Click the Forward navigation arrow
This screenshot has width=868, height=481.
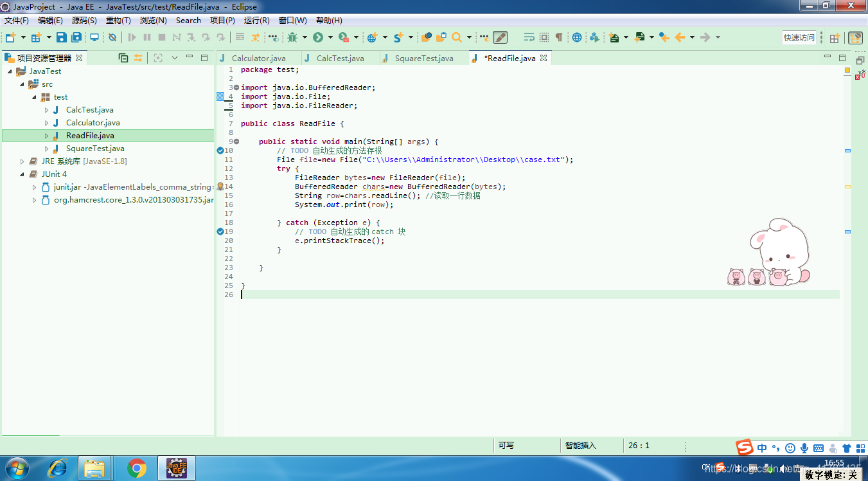tap(705, 37)
